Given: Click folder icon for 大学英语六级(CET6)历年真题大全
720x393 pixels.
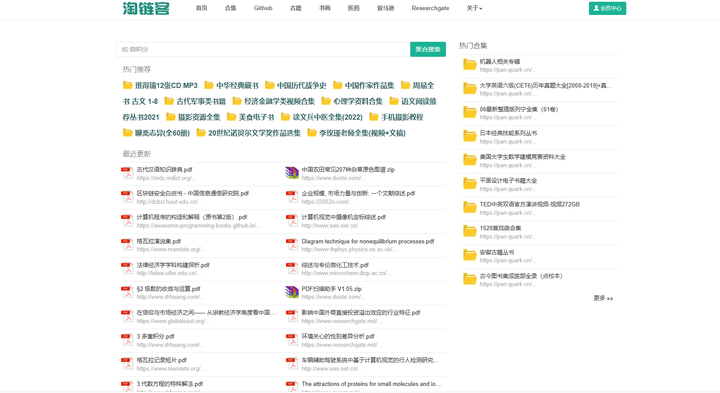Looking at the screenshot, I should coord(470,89).
